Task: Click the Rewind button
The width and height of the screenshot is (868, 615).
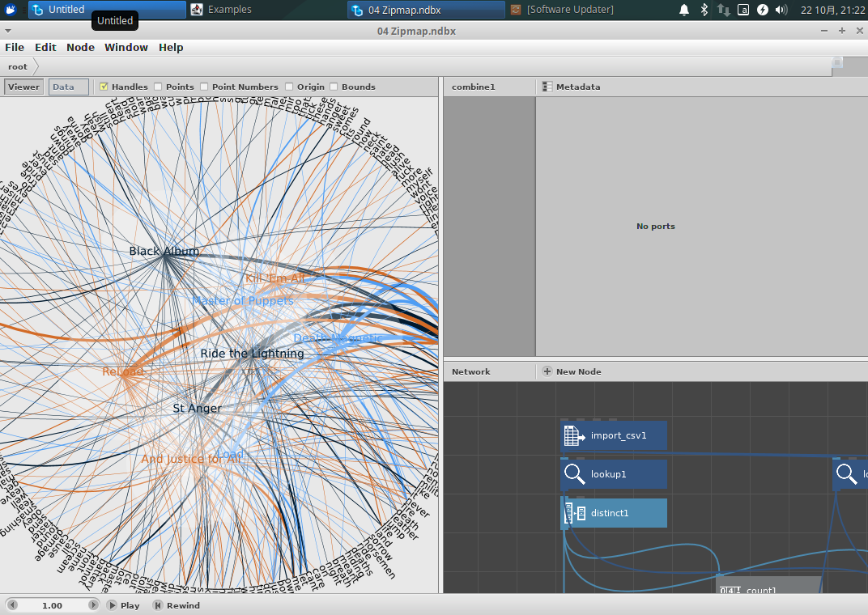Action: [x=177, y=605]
